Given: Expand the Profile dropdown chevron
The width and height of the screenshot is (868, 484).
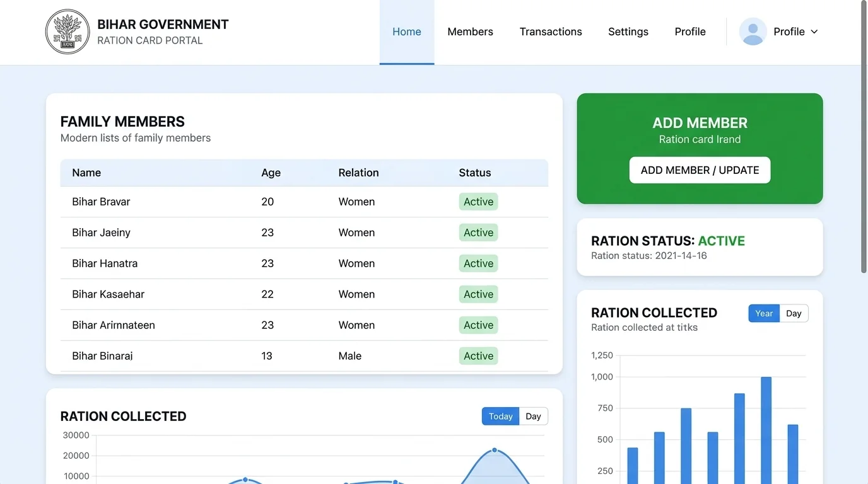Looking at the screenshot, I should pos(814,32).
